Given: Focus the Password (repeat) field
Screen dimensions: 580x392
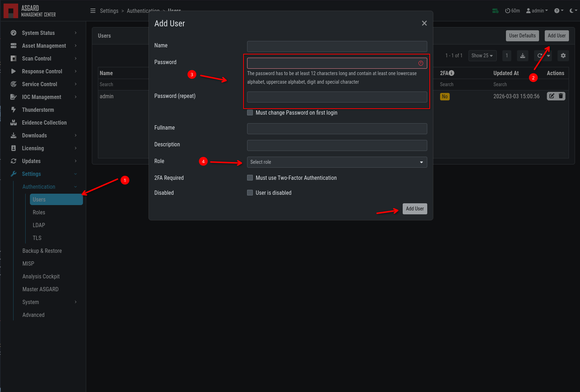Looking at the screenshot, I should pyautogui.click(x=337, y=97).
